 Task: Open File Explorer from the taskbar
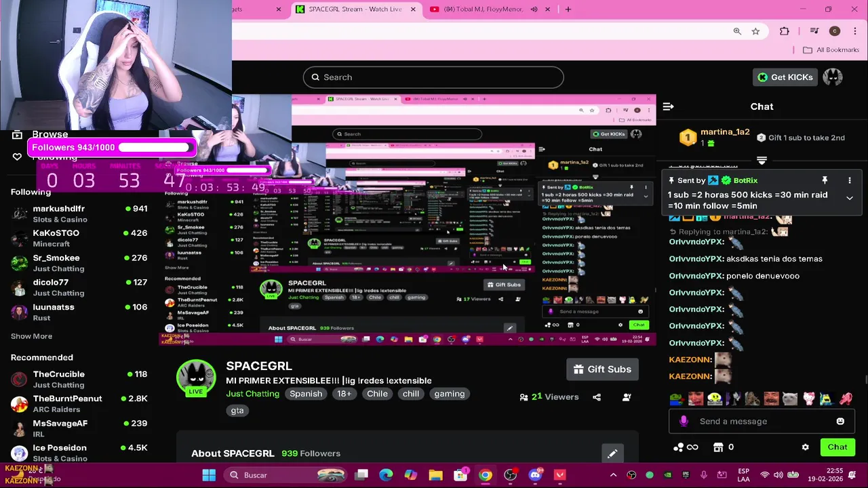(435, 475)
